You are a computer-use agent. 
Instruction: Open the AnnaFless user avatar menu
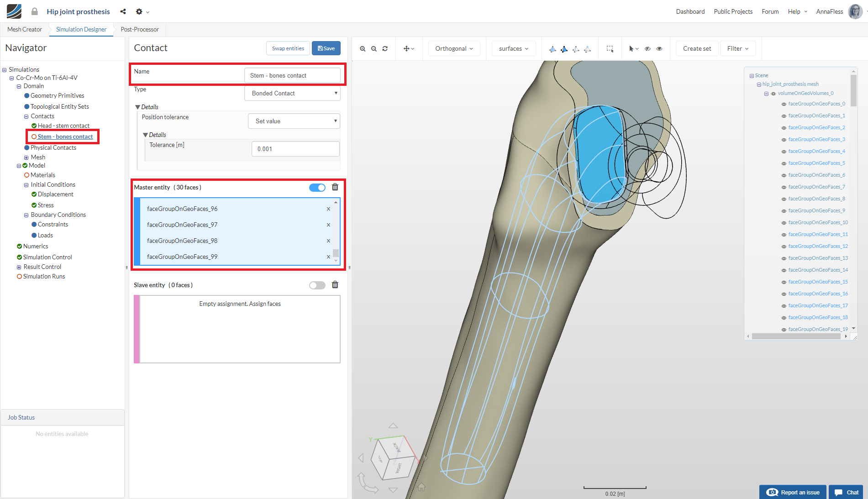pyautogui.click(x=855, y=11)
